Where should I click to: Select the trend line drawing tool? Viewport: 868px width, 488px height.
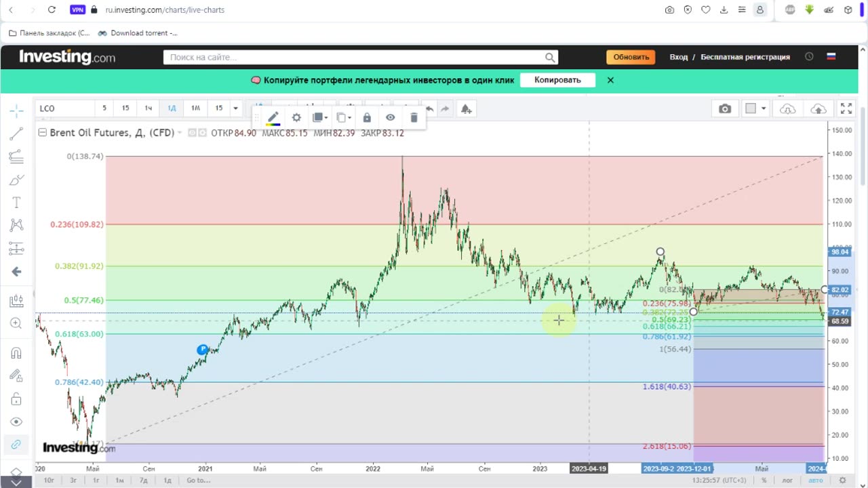pyautogui.click(x=17, y=134)
